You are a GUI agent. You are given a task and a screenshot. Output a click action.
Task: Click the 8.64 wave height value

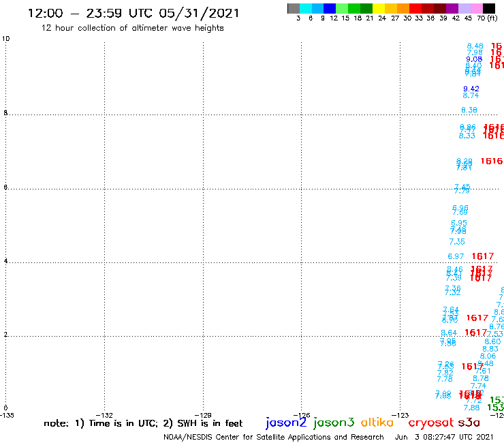tap(449, 333)
